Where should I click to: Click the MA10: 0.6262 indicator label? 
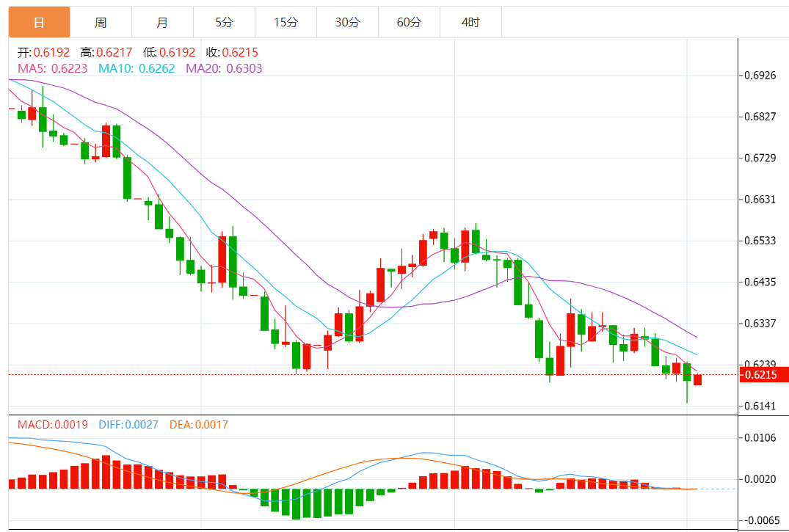click(x=137, y=68)
